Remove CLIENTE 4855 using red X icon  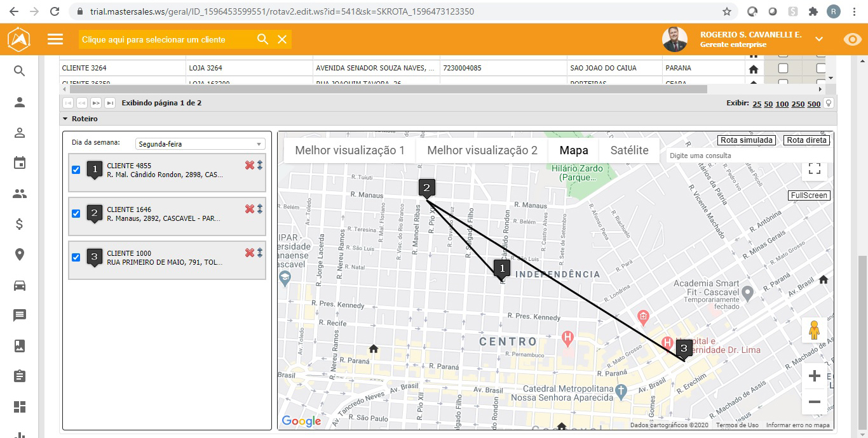pos(249,165)
